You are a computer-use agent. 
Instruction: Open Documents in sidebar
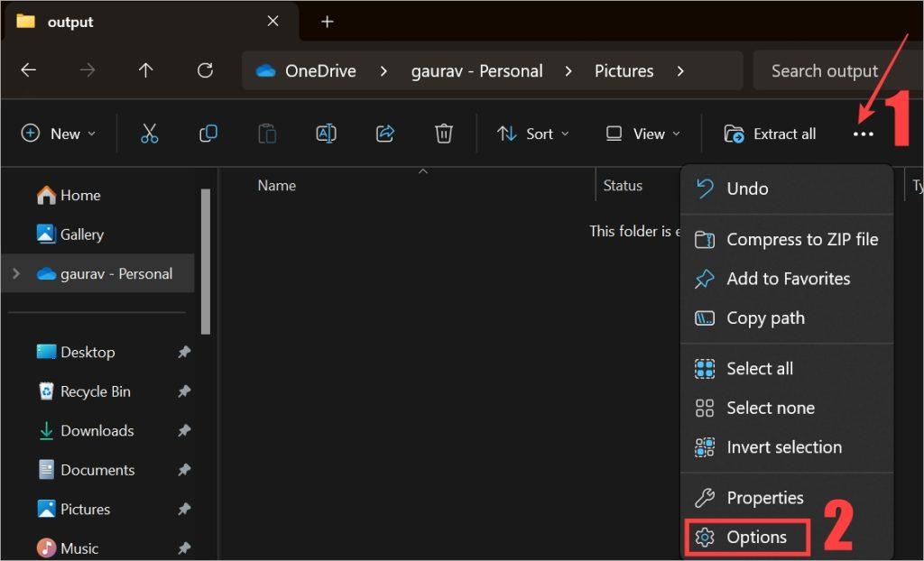86,470
